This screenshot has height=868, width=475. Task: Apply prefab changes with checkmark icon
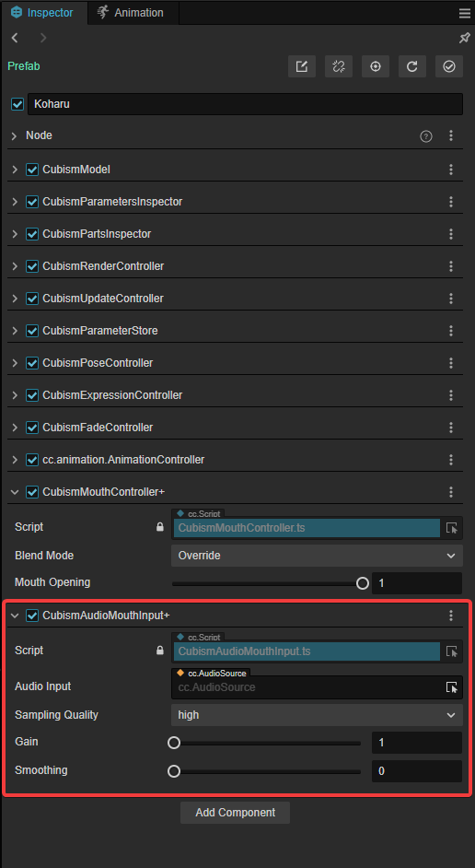click(449, 66)
